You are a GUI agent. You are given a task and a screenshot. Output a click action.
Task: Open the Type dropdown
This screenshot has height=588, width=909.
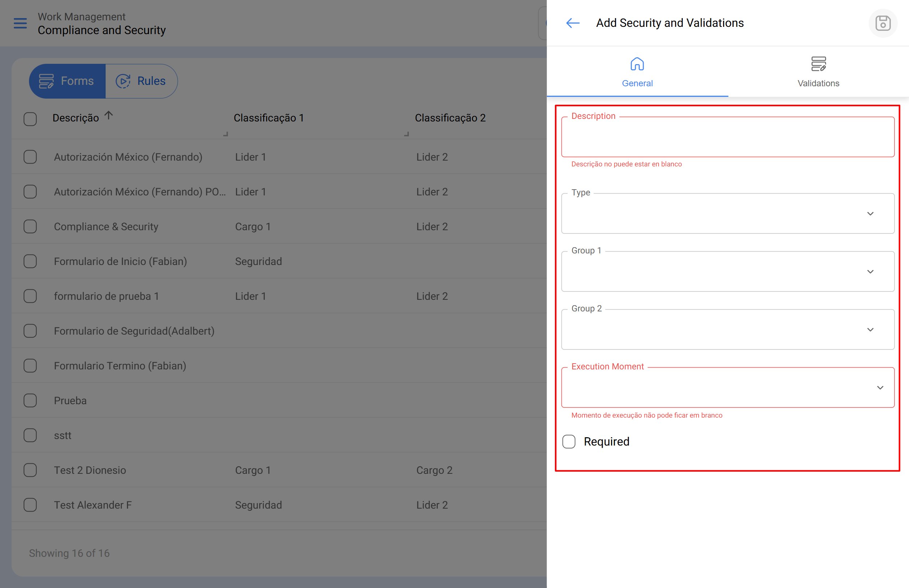click(x=727, y=214)
